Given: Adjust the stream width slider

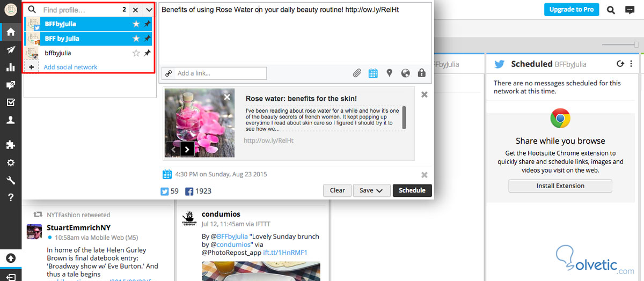Looking at the screenshot, I should (x=621, y=45).
